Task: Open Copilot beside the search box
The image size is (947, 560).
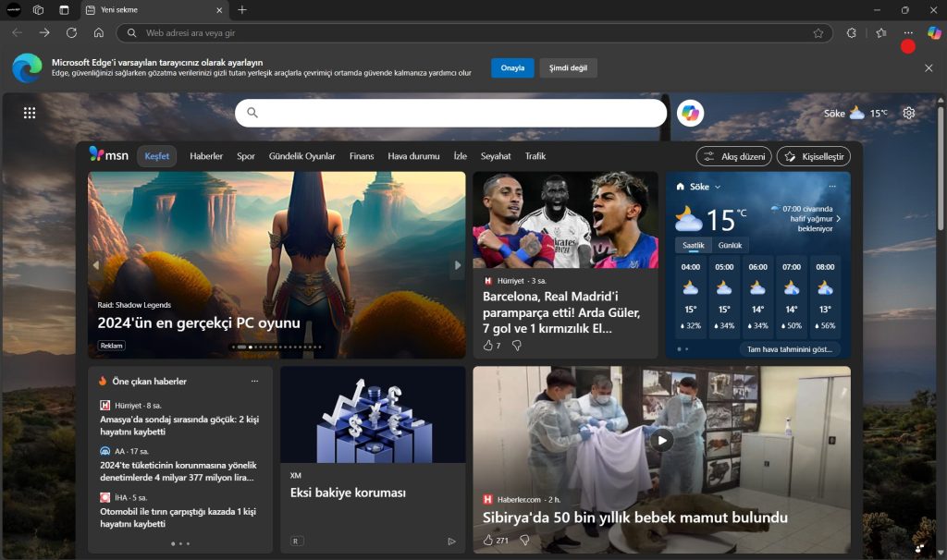Action: (x=690, y=113)
